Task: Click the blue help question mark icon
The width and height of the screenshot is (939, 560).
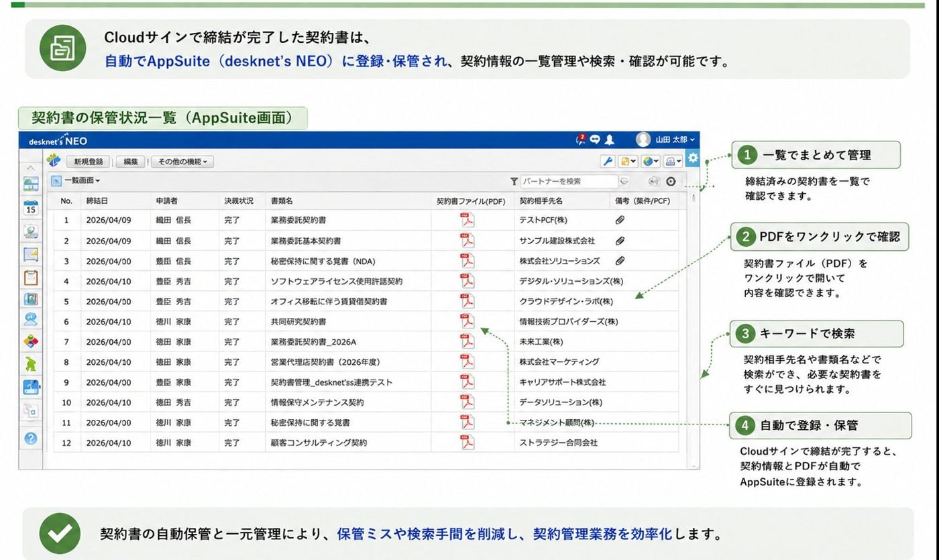Action: [x=31, y=439]
